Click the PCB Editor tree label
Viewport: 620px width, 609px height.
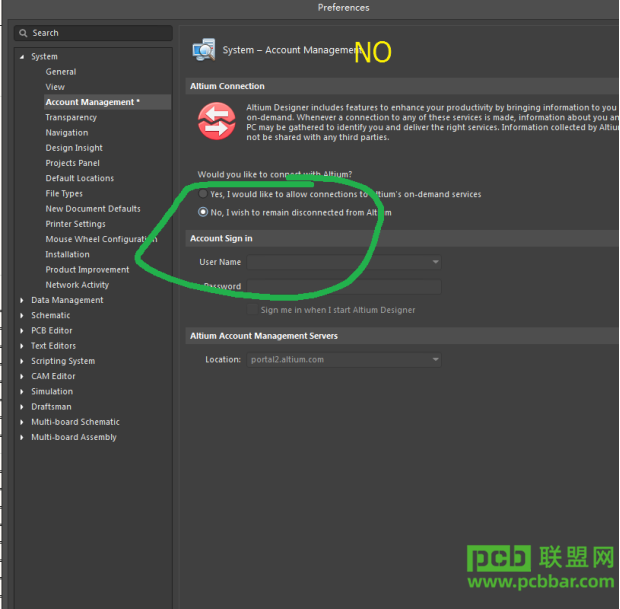(52, 331)
